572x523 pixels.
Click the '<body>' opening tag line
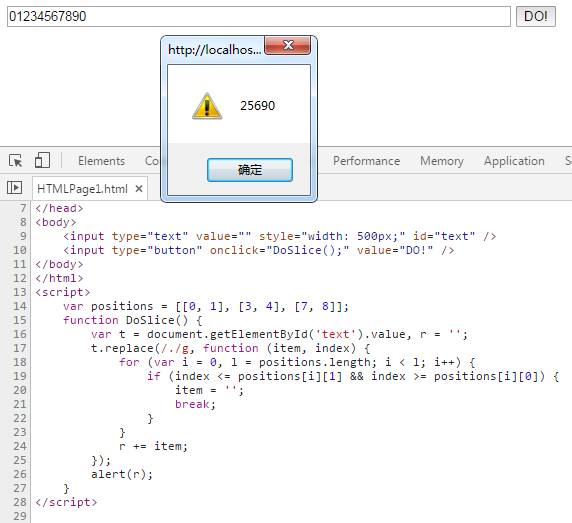click(56, 222)
